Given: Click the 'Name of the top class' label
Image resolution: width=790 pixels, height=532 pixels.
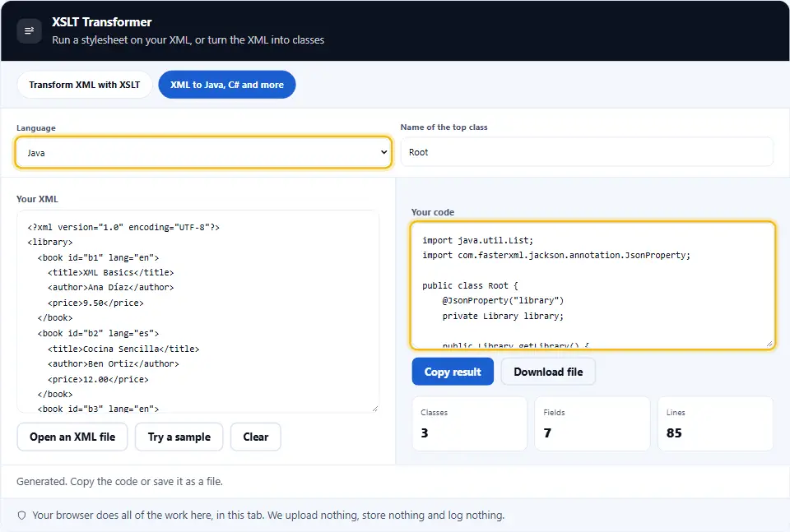Looking at the screenshot, I should click(x=444, y=127).
